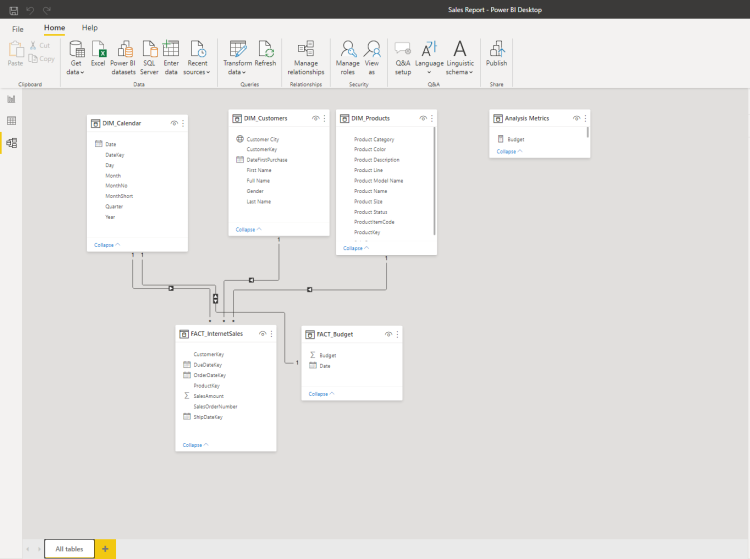Toggle visibility of DIM_Products table
This screenshot has height=559, width=750.
(x=423, y=118)
